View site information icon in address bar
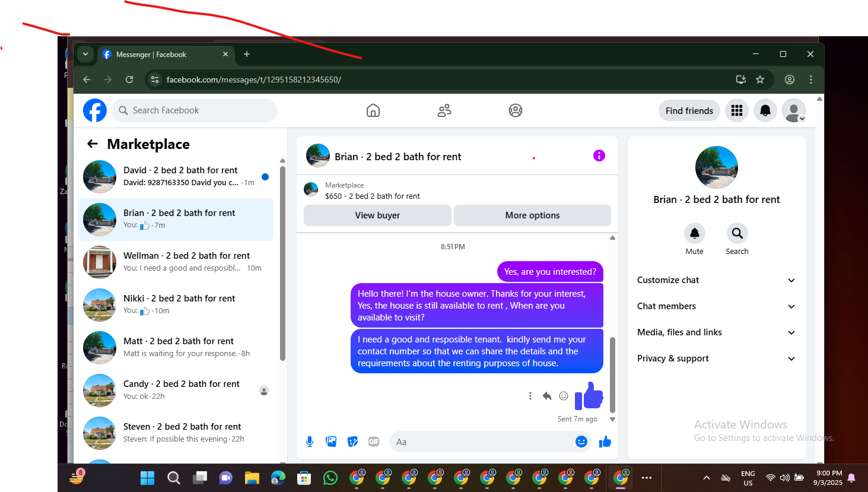 [155, 80]
